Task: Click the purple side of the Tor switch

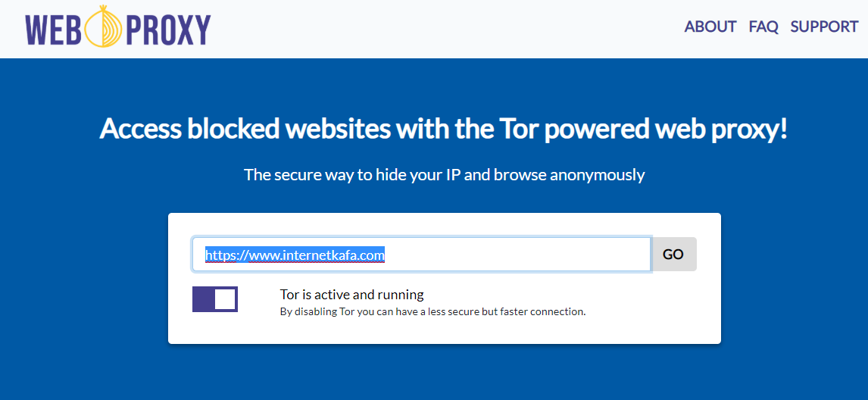Action: [203, 299]
